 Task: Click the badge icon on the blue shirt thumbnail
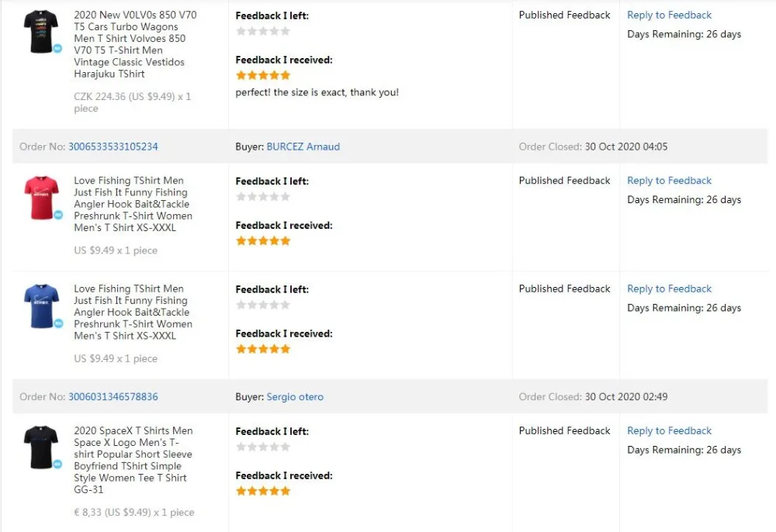coord(57,323)
